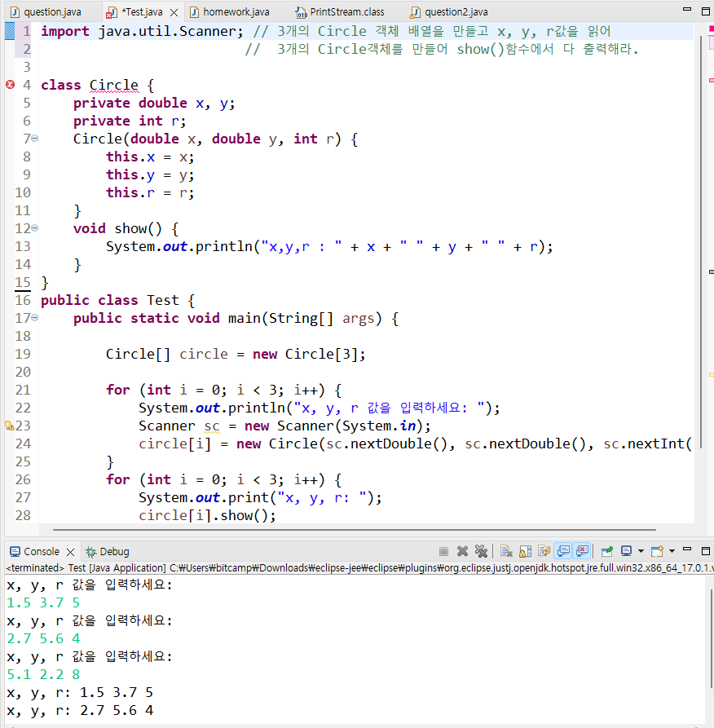Click console input '2.7 5.6 4'

coord(43,638)
